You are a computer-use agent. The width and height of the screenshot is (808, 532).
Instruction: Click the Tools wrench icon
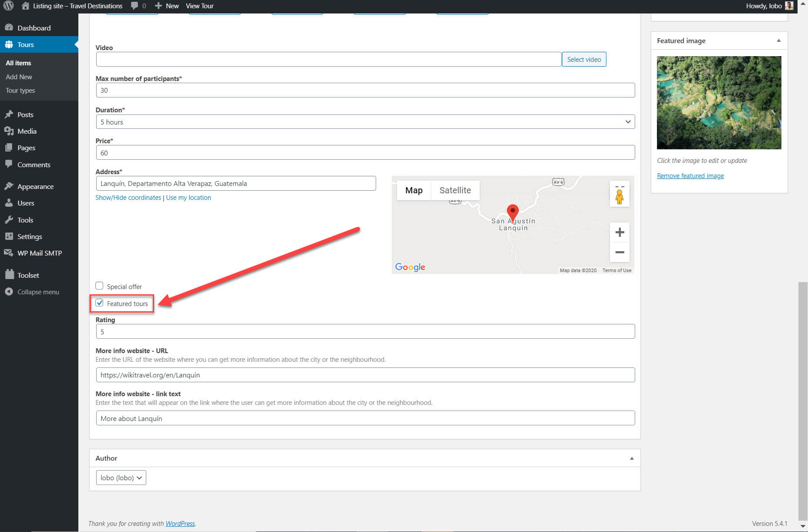9,219
